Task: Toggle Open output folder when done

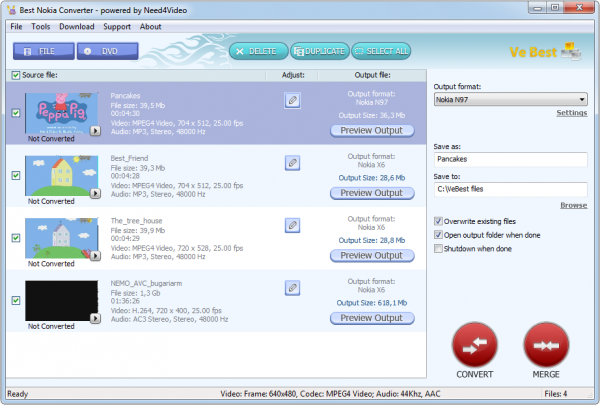Action: click(439, 235)
